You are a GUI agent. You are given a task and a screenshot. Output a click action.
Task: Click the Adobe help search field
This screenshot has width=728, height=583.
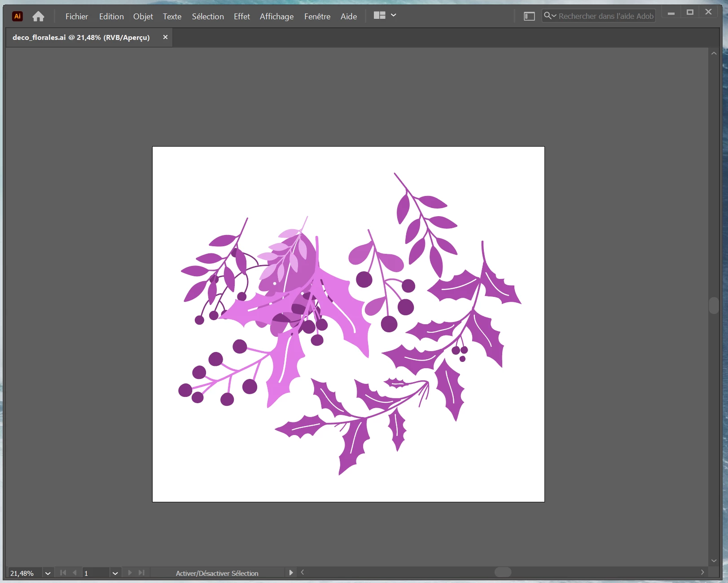[599, 16]
